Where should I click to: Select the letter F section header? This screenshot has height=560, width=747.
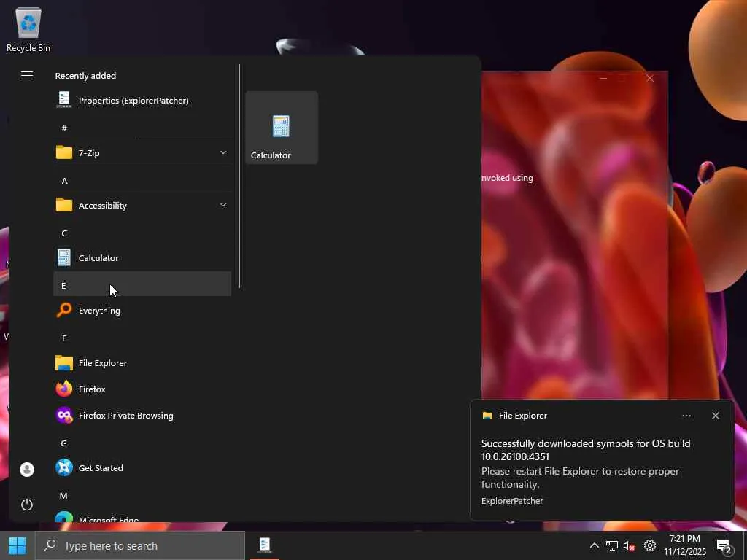point(142,338)
